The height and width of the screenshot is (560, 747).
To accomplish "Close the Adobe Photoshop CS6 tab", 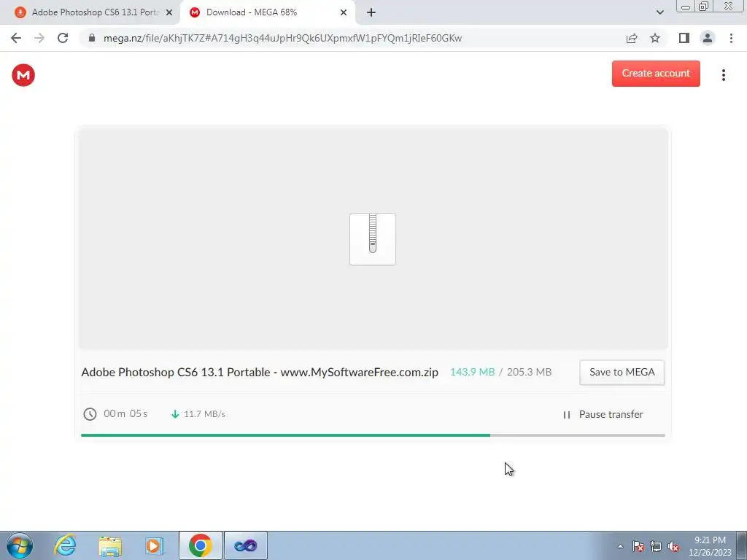I will [169, 12].
